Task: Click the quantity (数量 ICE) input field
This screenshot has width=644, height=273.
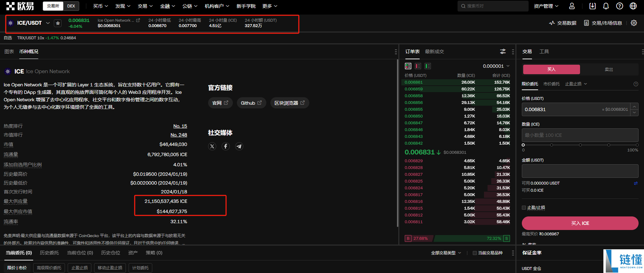Action: point(580,135)
